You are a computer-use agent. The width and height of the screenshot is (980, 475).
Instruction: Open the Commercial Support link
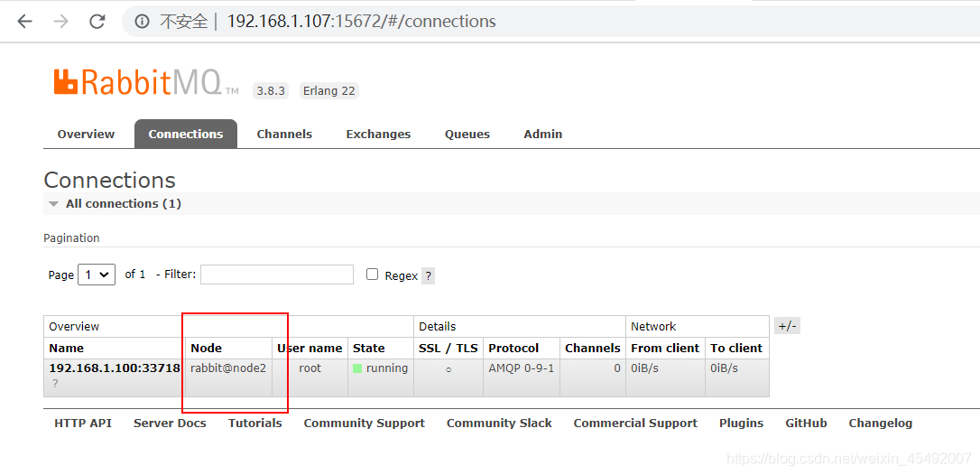pyautogui.click(x=635, y=423)
